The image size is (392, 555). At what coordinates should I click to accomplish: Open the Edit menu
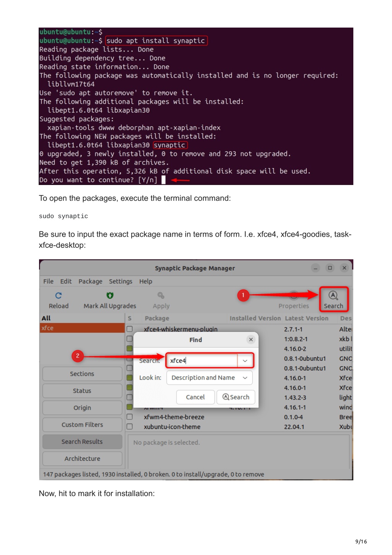tap(66, 281)
